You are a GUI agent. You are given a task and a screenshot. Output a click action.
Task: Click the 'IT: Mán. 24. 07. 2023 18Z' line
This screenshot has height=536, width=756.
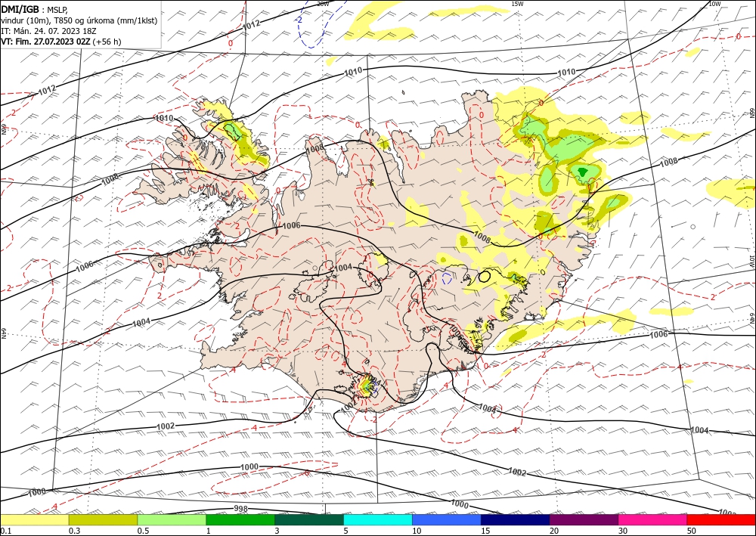point(48,31)
